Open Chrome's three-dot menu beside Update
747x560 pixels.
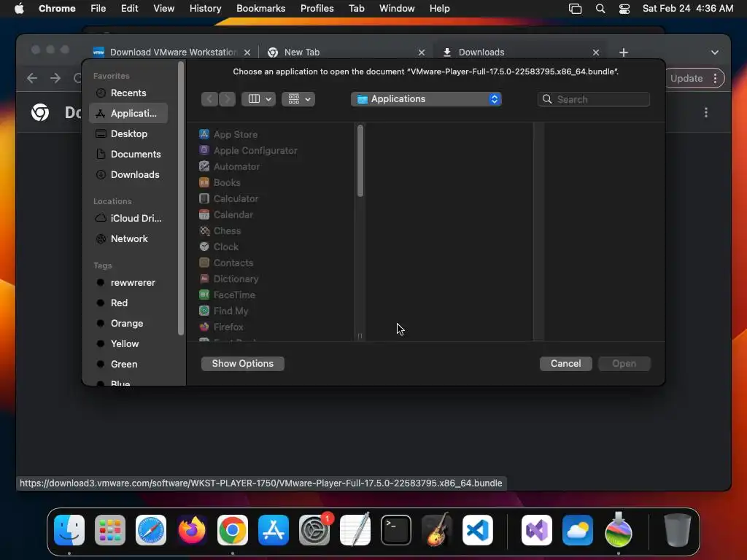tap(715, 79)
